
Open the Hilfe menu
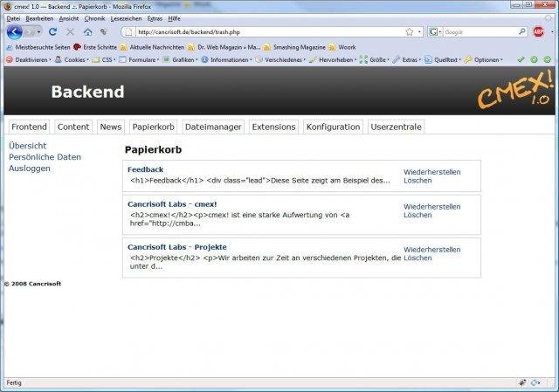[x=174, y=18]
